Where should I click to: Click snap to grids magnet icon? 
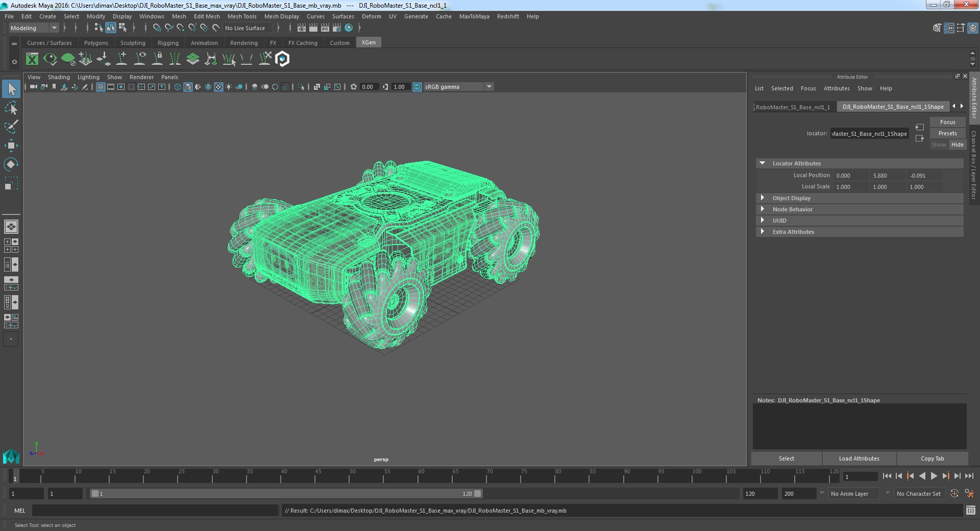[x=157, y=28]
